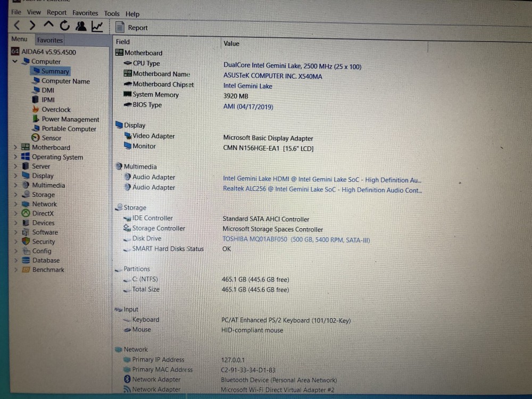The width and height of the screenshot is (532, 399).
Task: Expand the Devices tree node
Action: tap(15, 223)
